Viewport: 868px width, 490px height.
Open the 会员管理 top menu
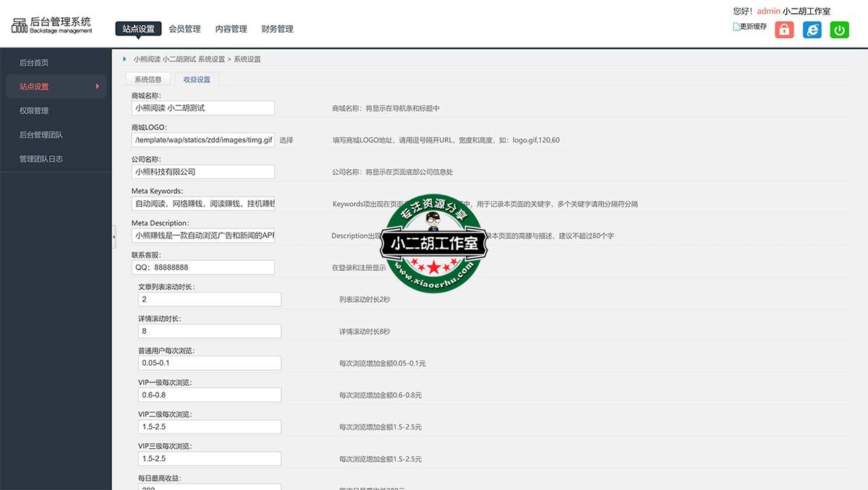(x=184, y=29)
